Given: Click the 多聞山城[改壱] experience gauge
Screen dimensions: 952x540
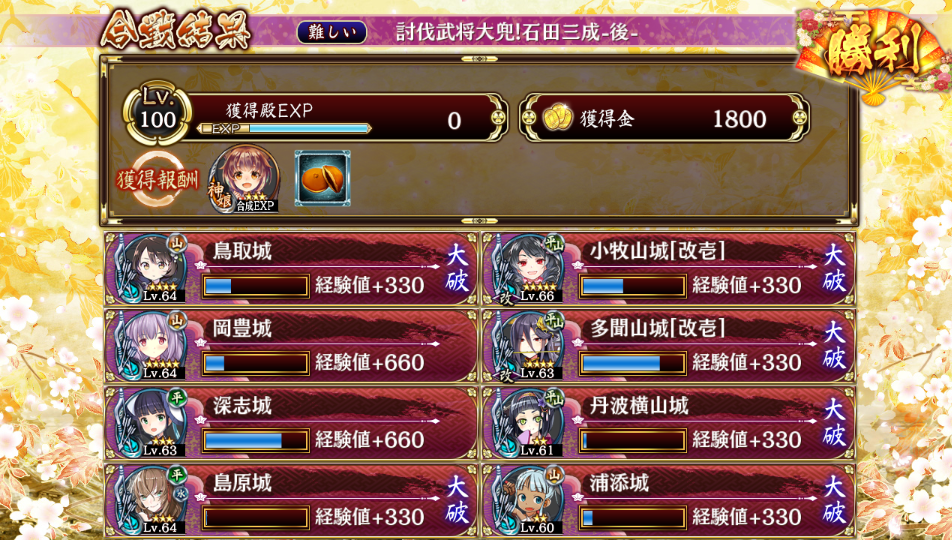Looking at the screenshot, I should click(633, 363).
